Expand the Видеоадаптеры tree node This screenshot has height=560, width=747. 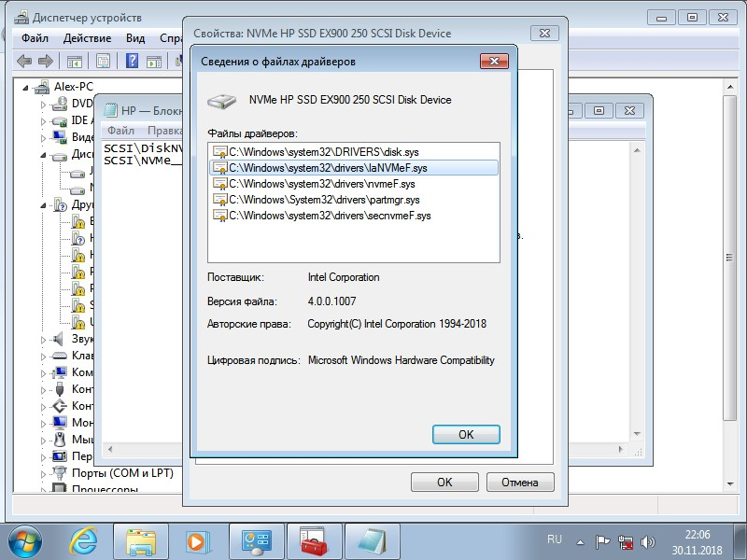click(x=43, y=138)
